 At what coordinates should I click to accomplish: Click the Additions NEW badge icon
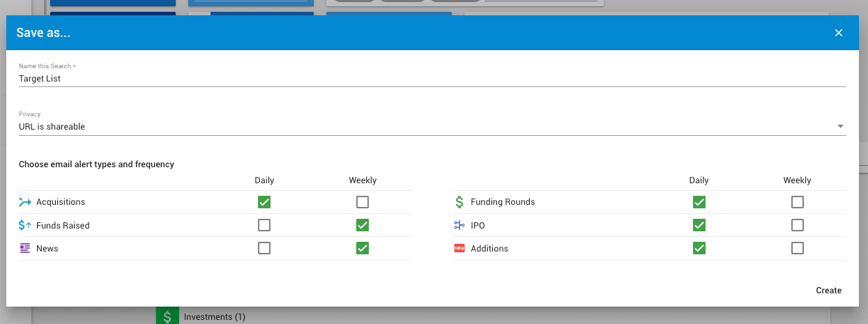pos(459,248)
